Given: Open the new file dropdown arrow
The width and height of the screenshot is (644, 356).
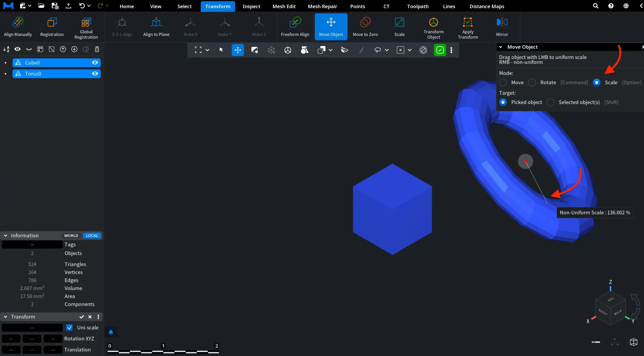Looking at the screenshot, I should pyautogui.click(x=30, y=6).
